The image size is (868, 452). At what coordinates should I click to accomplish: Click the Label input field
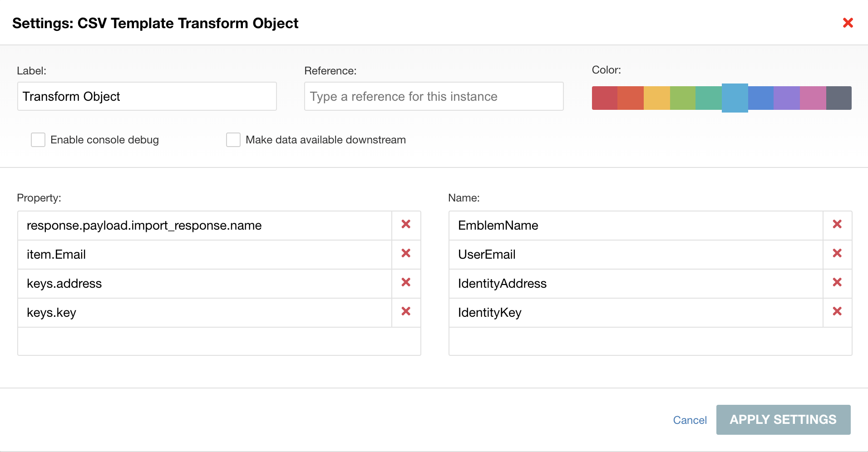(x=147, y=96)
